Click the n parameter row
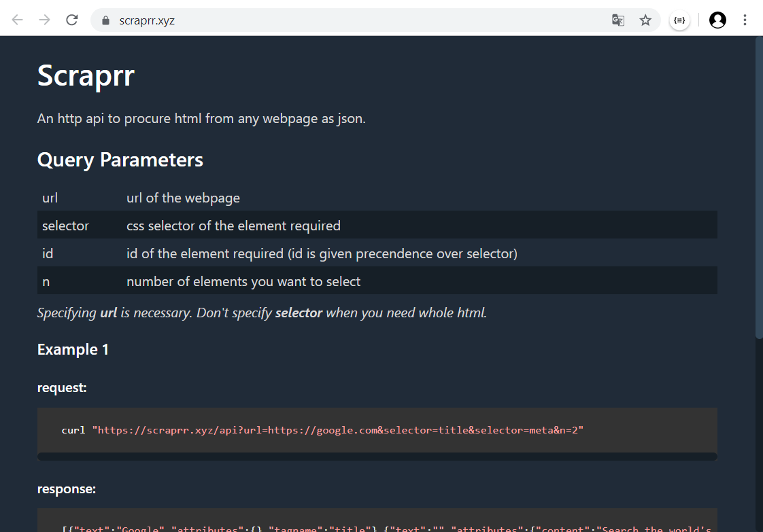Screen dimensions: 763x532 (377, 281)
